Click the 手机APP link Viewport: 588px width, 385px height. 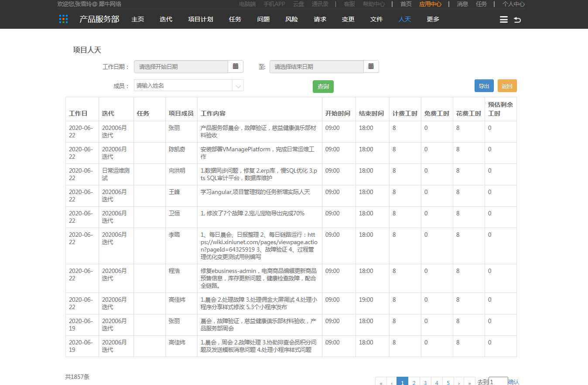click(x=274, y=4)
